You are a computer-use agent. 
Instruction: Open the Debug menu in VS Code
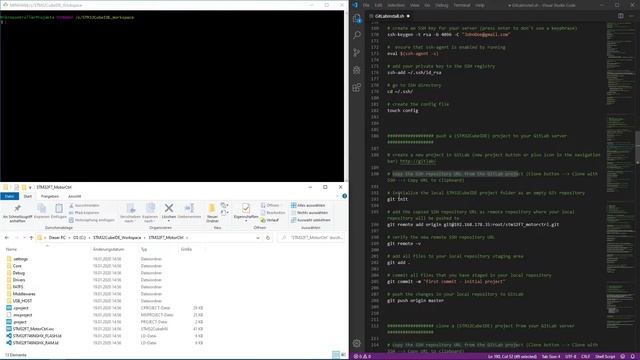(x=442, y=5)
